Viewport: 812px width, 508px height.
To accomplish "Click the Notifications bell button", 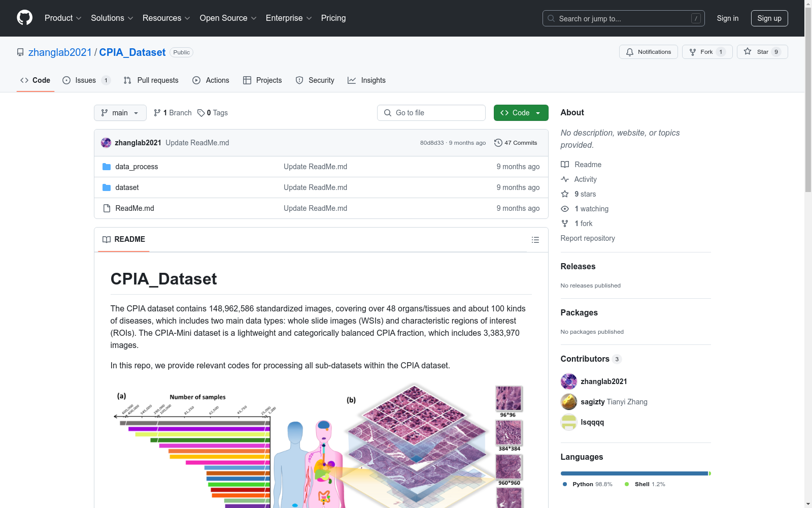I will click(x=648, y=52).
